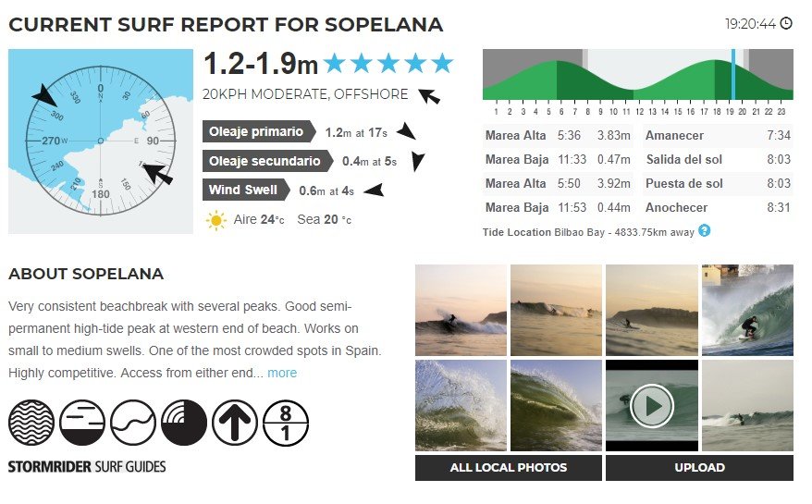Click the 8-over-1 circle icon
Viewport: 812px width, 504px height.
pyautogui.click(x=286, y=424)
